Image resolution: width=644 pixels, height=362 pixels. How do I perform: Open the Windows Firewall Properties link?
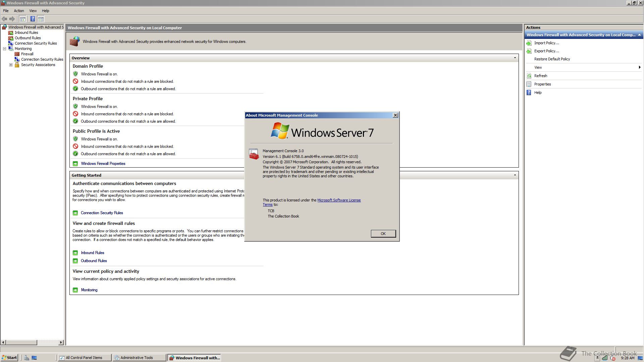pos(103,164)
